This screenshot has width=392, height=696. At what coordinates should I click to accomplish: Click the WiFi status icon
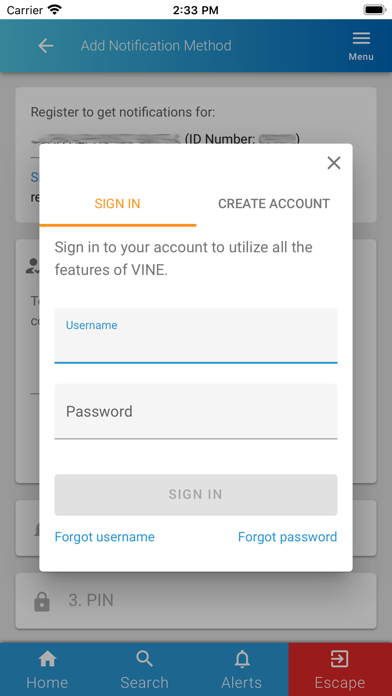point(54,10)
